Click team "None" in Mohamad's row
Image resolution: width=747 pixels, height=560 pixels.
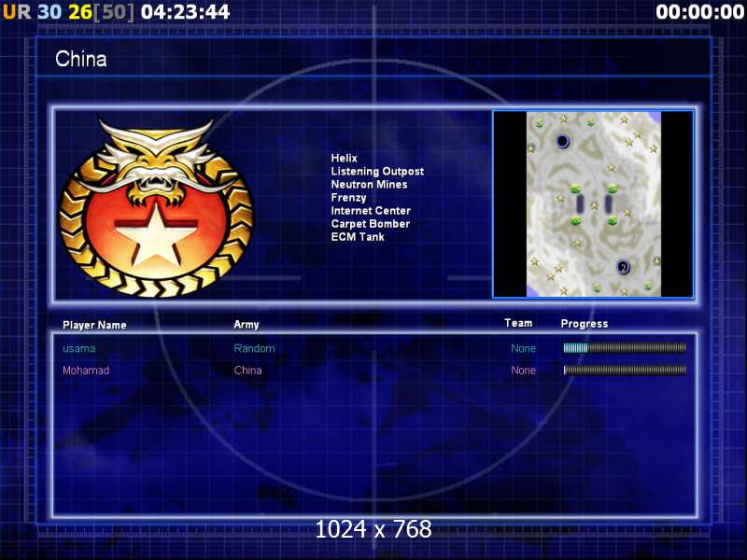click(x=524, y=371)
